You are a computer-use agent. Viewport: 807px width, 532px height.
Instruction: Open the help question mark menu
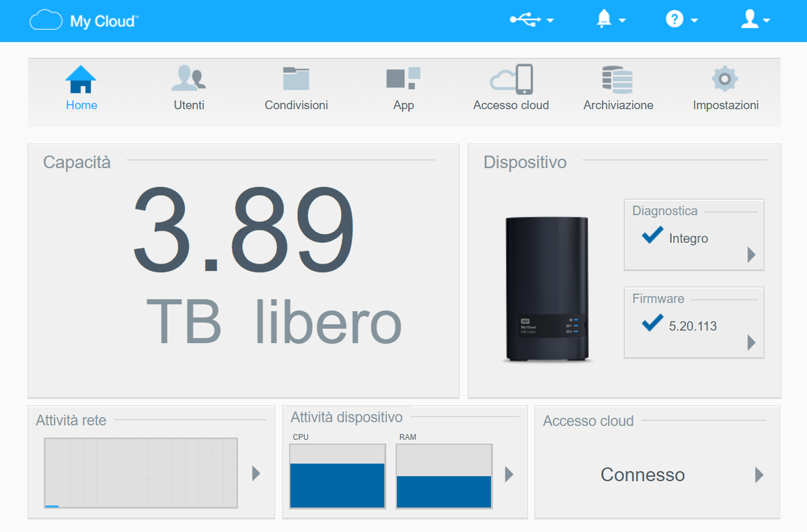[681, 20]
